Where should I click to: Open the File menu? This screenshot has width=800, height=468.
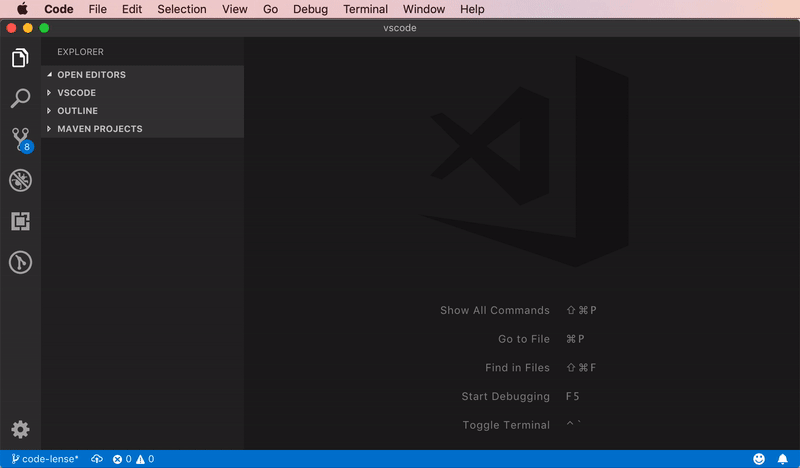[x=97, y=9]
